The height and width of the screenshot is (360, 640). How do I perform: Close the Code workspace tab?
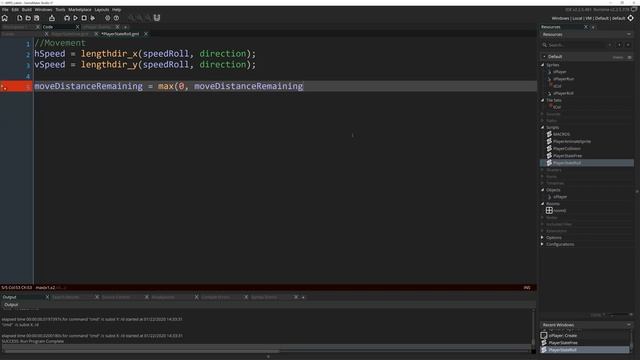tap(77, 27)
